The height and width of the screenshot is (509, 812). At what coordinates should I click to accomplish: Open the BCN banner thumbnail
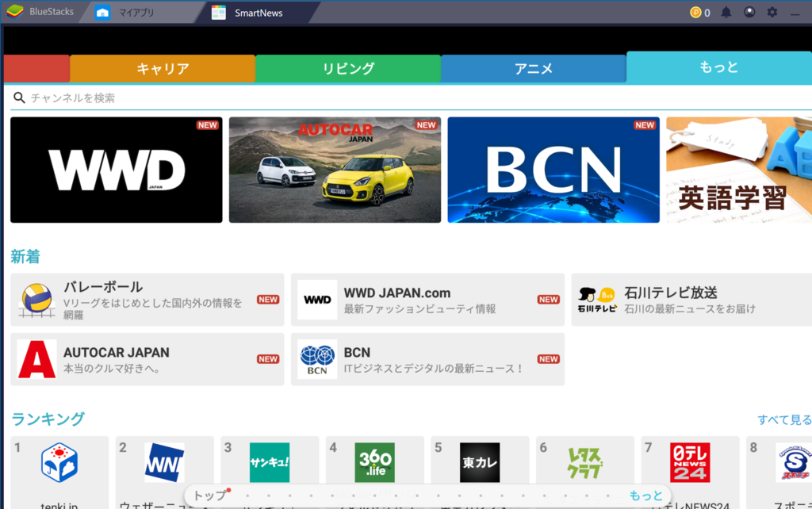coord(553,170)
